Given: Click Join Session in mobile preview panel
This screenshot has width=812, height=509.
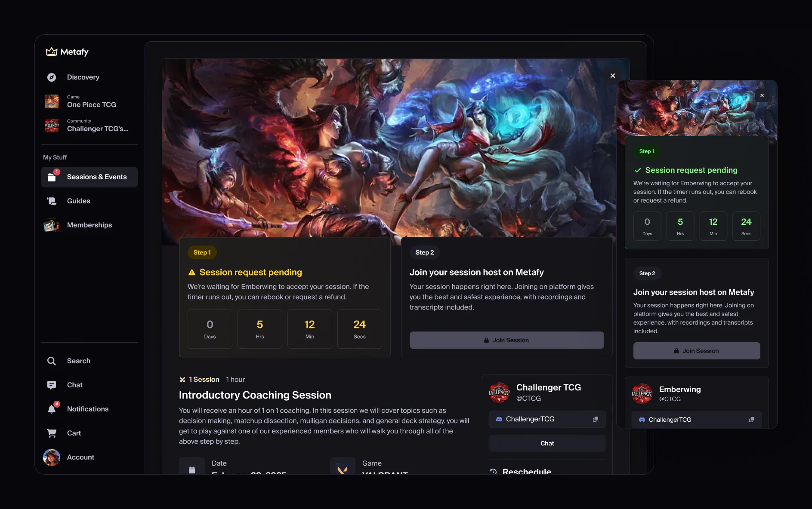Looking at the screenshot, I should [x=697, y=351].
